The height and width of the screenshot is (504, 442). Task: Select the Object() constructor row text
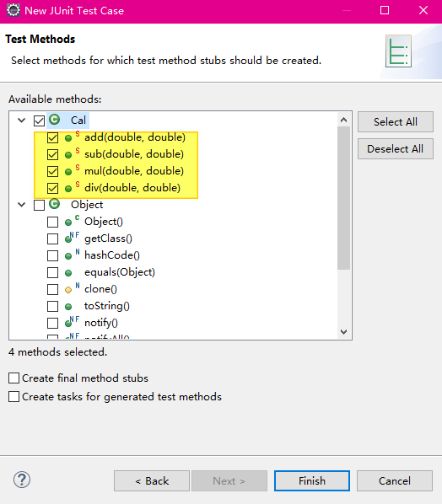104,222
